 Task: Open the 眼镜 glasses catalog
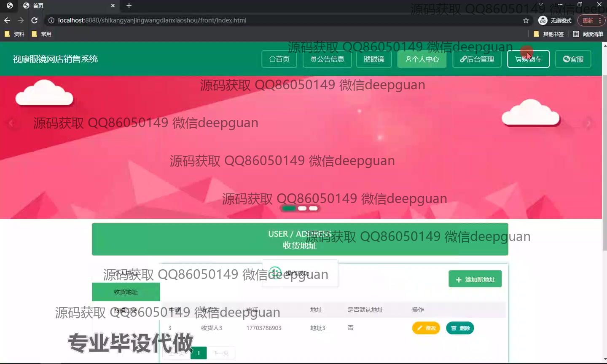coord(373,59)
